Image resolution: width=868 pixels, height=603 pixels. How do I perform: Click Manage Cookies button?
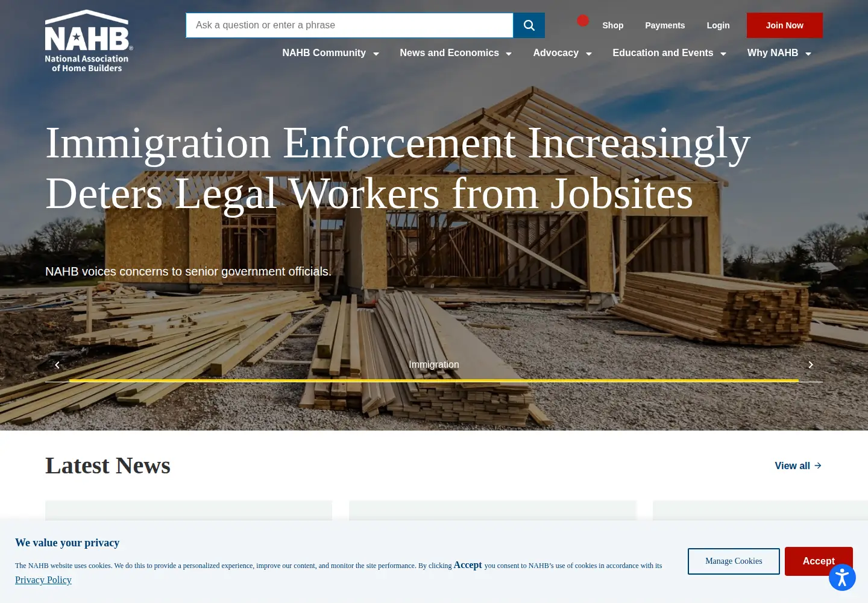[x=734, y=561]
